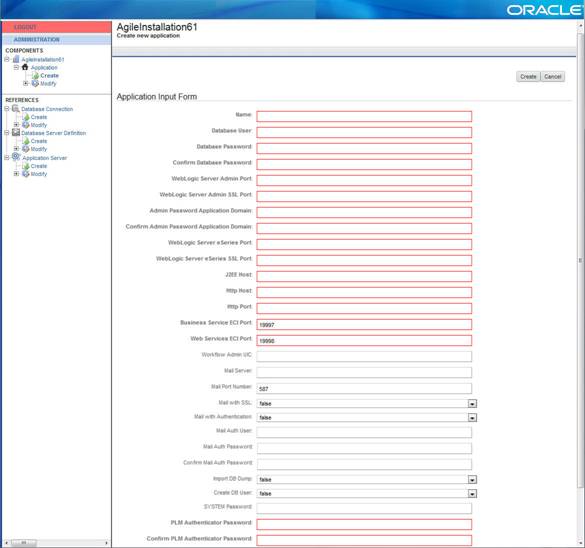585x548 pixels.
Task: Open the Import DB Dump dropdown
Action: click(x=472, y=480)
